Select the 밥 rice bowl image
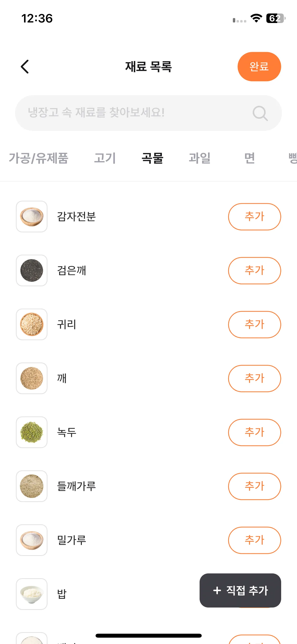 click(x=32, y=594)
